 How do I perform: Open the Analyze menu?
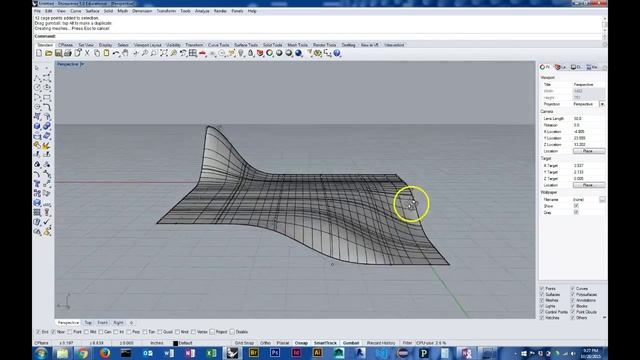point(202,11)
